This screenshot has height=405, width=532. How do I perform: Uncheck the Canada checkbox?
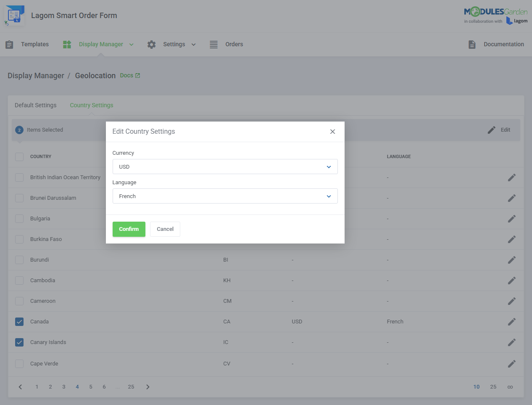coord(19,322)
